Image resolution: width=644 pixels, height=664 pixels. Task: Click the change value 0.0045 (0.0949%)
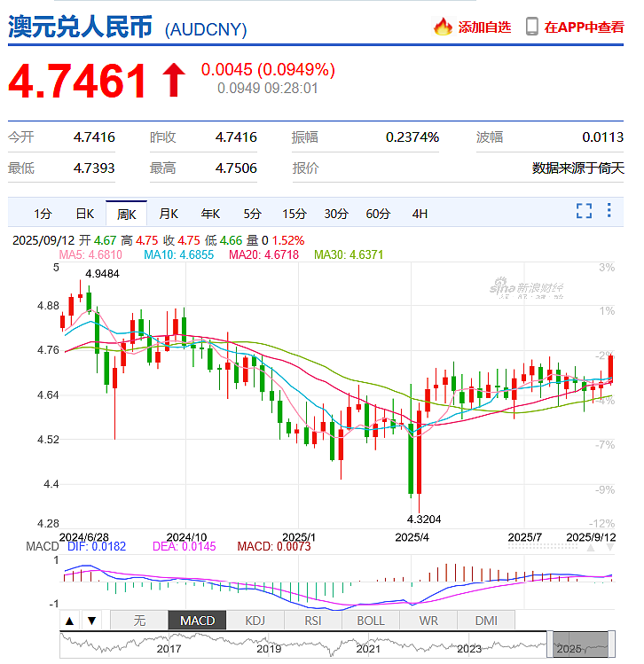268,70
